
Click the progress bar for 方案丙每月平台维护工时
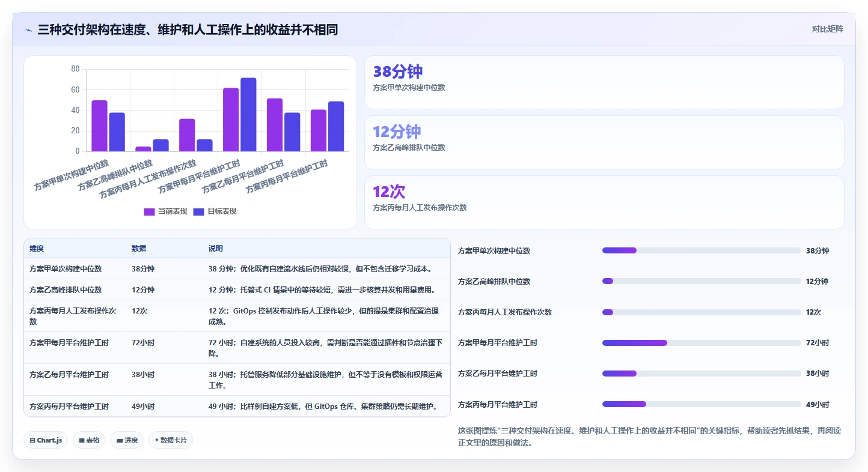[701, 404]
